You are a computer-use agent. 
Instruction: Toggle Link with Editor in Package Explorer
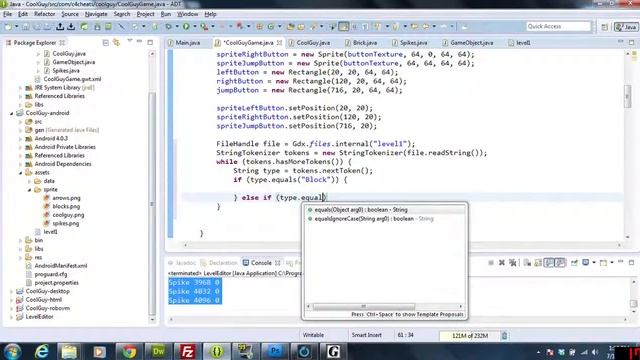(117, 42)
